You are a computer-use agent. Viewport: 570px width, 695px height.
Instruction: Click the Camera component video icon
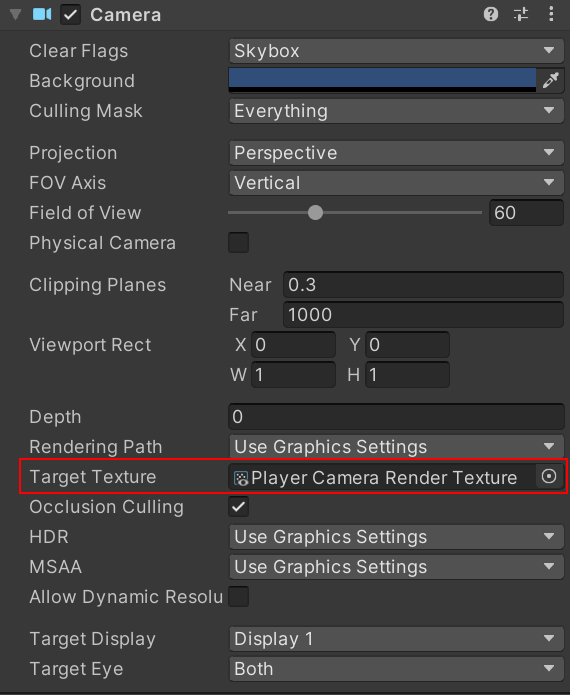pyautogui.click(x=42, y=14)
